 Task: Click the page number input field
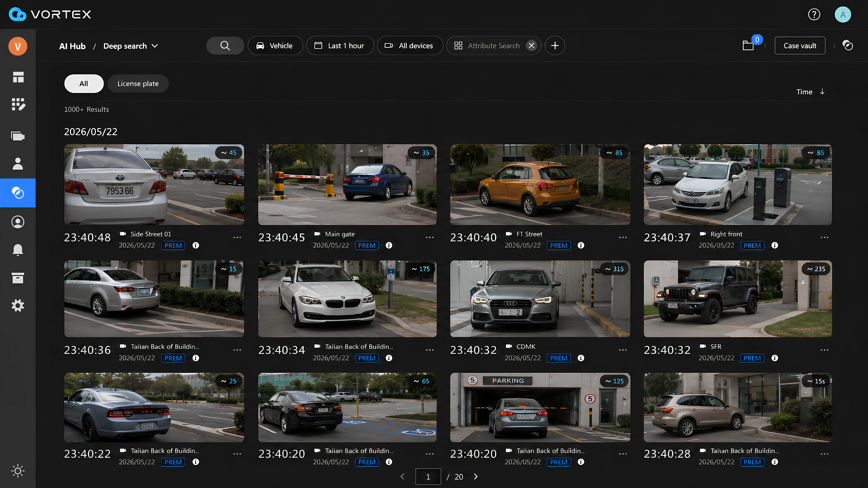tap(428, 477)
